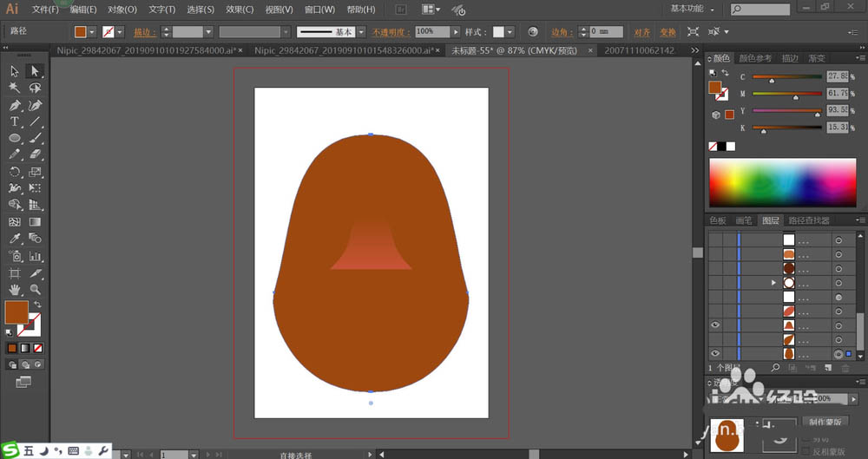Open fill color dropdown in control bar

click(92, 32)
